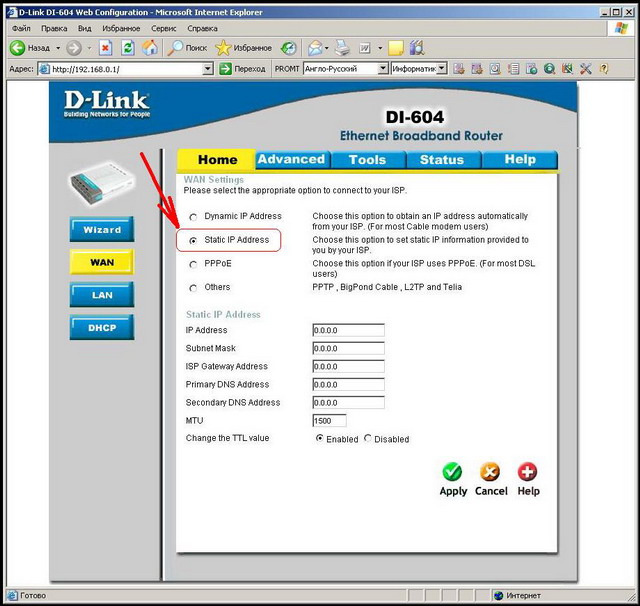Viewport: 640px width, 606px height.
Task: Open the Back button history dropdown arrow
Action: 58,47
